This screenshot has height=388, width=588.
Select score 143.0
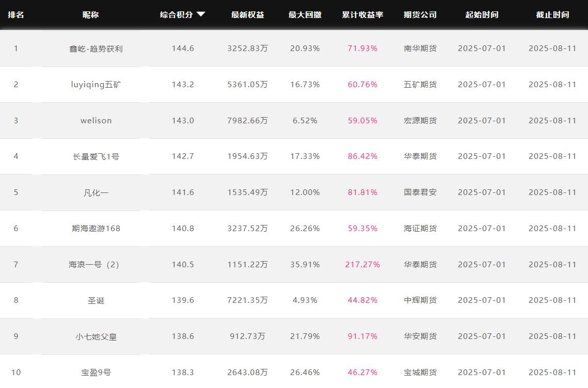point(183,120)
